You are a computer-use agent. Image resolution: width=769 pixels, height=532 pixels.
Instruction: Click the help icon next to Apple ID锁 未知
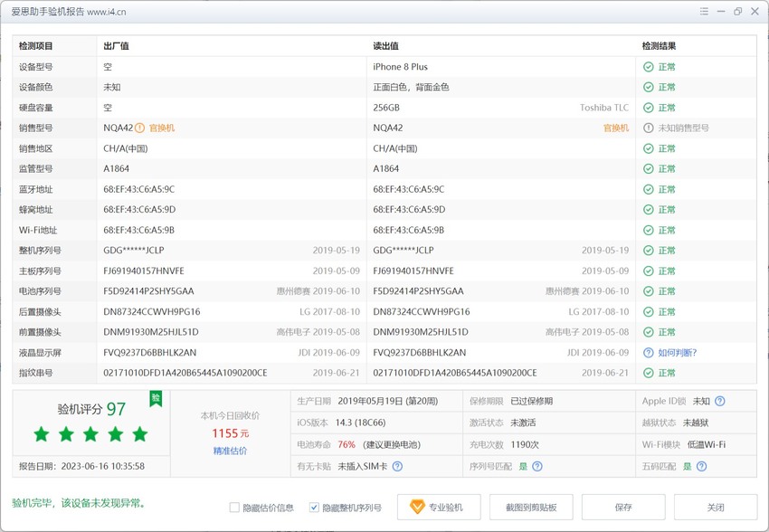pyautogui.click(x=719, y=401)
